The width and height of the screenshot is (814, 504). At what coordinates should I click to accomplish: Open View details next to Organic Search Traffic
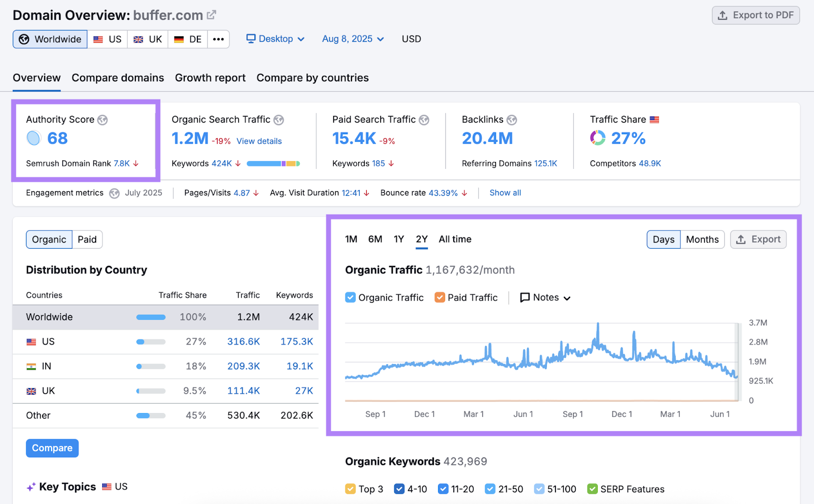coord(259,141)
